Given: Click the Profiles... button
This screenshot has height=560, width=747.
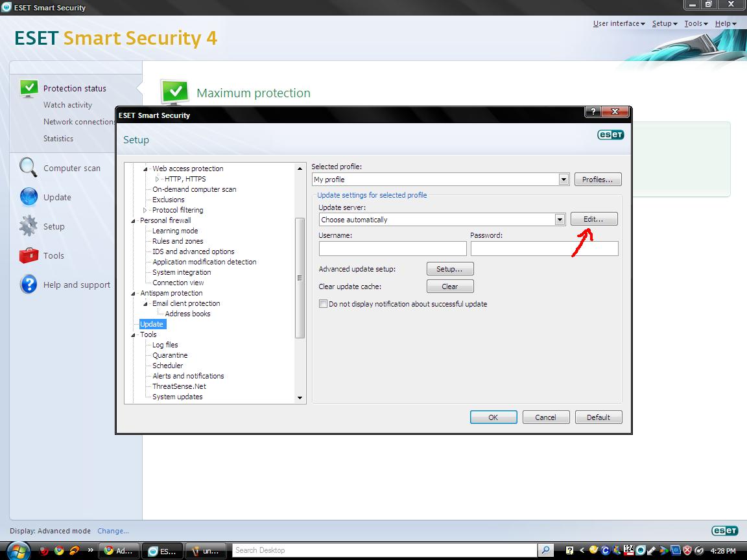Looking at the screenshot, I should pyautogui.click(x=597, y=180).
